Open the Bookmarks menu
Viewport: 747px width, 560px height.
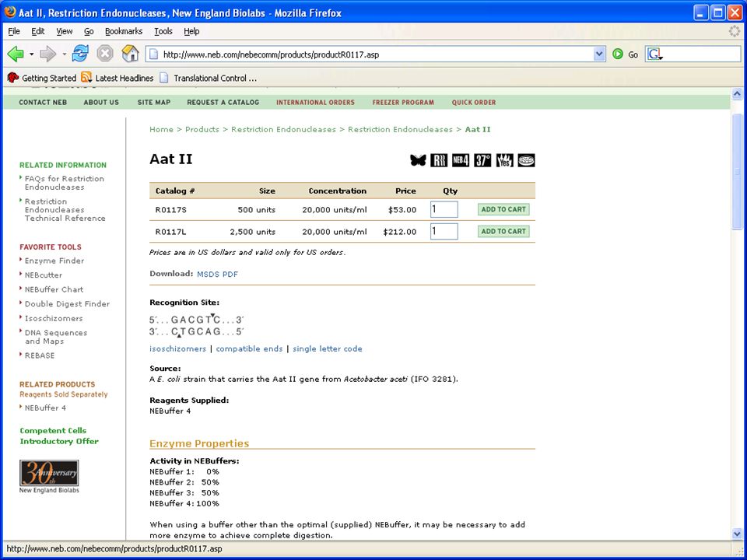(x=124, y=31)
